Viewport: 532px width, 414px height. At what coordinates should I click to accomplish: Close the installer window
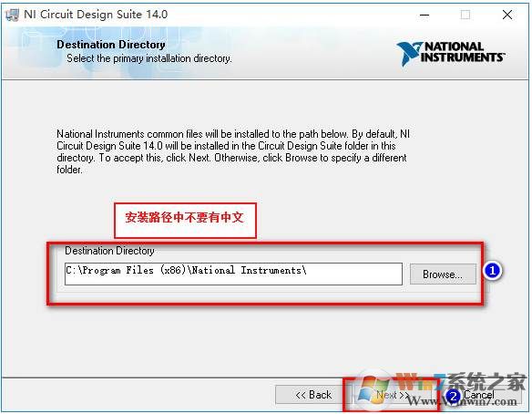[x=507, y=15]
